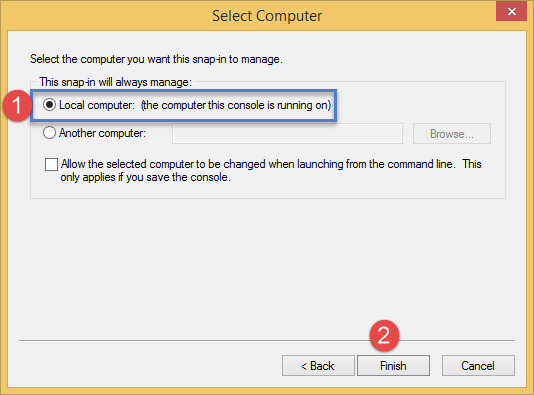Click the 'Select the computer you want' instruction text

click(156, 59)
